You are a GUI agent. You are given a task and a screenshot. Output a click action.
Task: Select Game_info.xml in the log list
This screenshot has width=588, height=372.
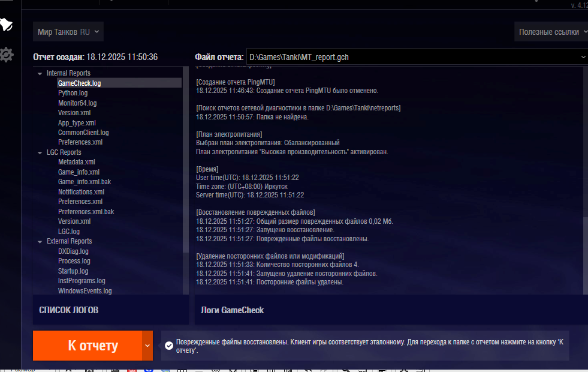click(x=79, y=172)
